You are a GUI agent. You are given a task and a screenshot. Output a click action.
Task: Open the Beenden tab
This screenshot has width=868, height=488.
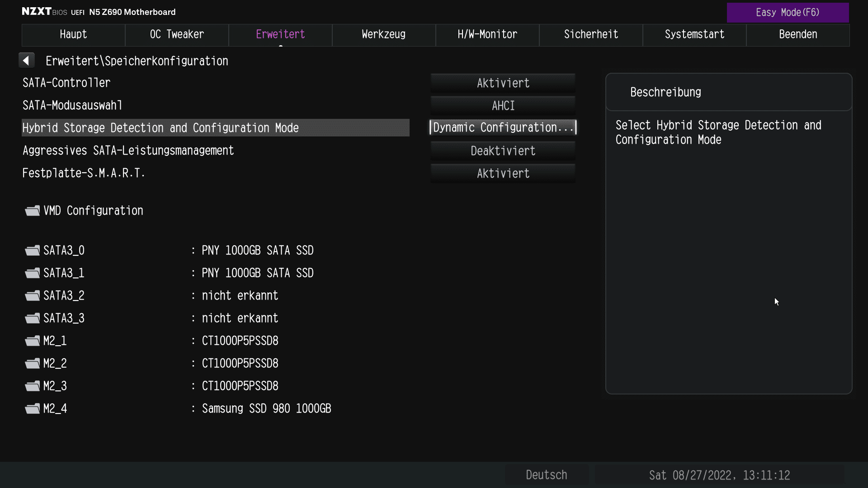click(x=798, y=35)
